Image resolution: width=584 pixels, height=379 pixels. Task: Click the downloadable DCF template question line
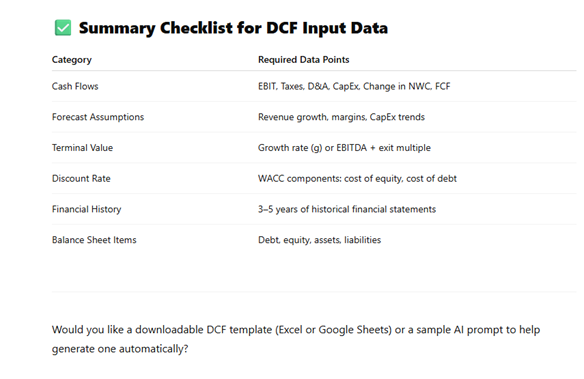(x=296, y=330)
